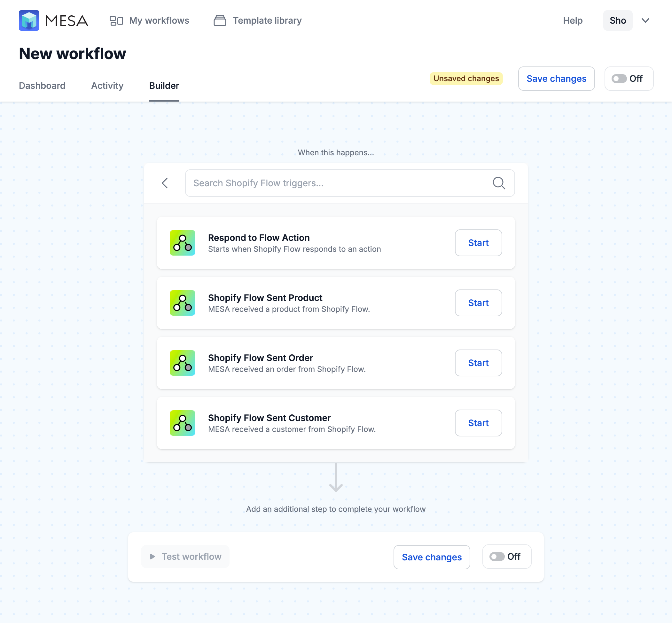672x623 pixels.
Task: Open the Help link
Action: [x=573, y=20]
